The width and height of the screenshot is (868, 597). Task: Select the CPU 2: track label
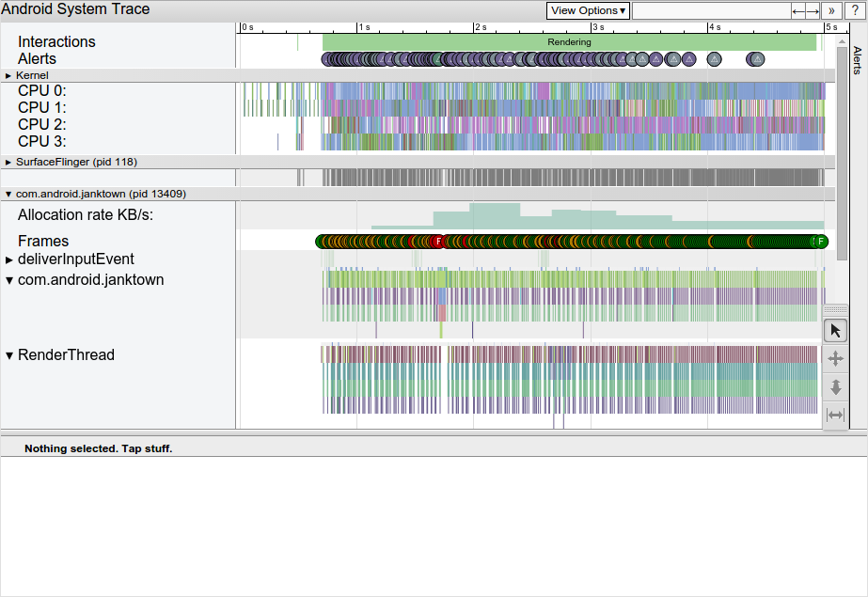click(x=42, y=124)
